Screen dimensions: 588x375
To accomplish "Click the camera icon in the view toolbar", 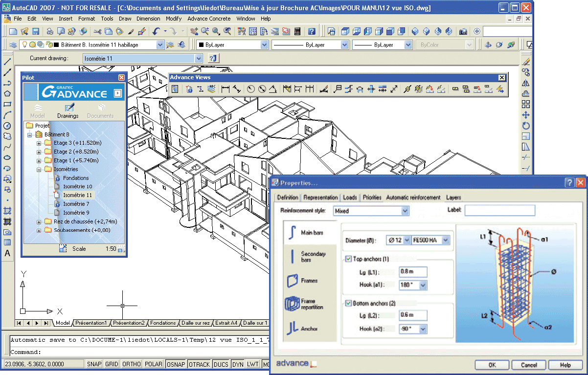I will point(463,31).
